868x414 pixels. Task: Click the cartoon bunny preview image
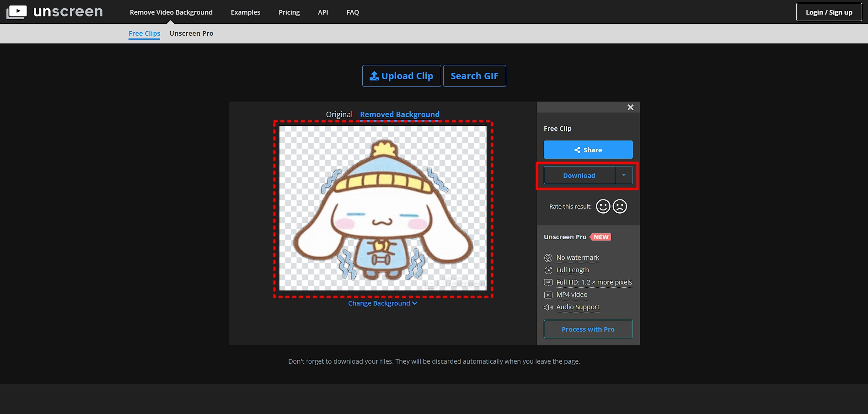point(383,208)
